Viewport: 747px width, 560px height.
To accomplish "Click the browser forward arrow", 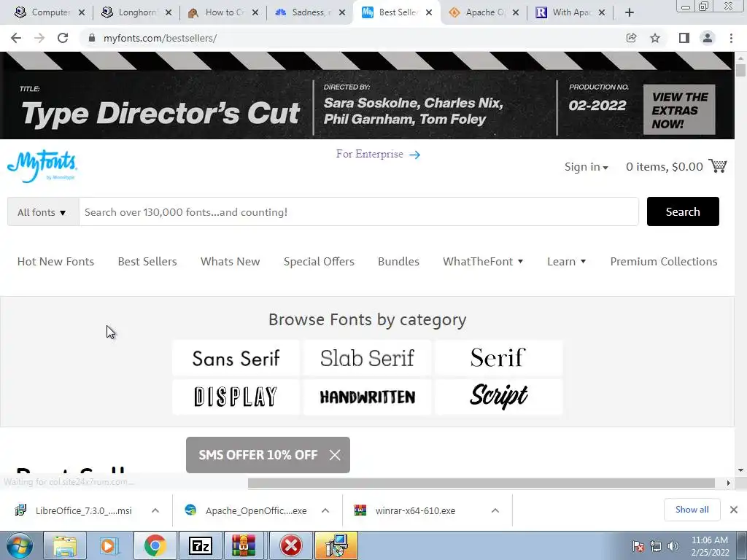I will [x=39, y=38].
